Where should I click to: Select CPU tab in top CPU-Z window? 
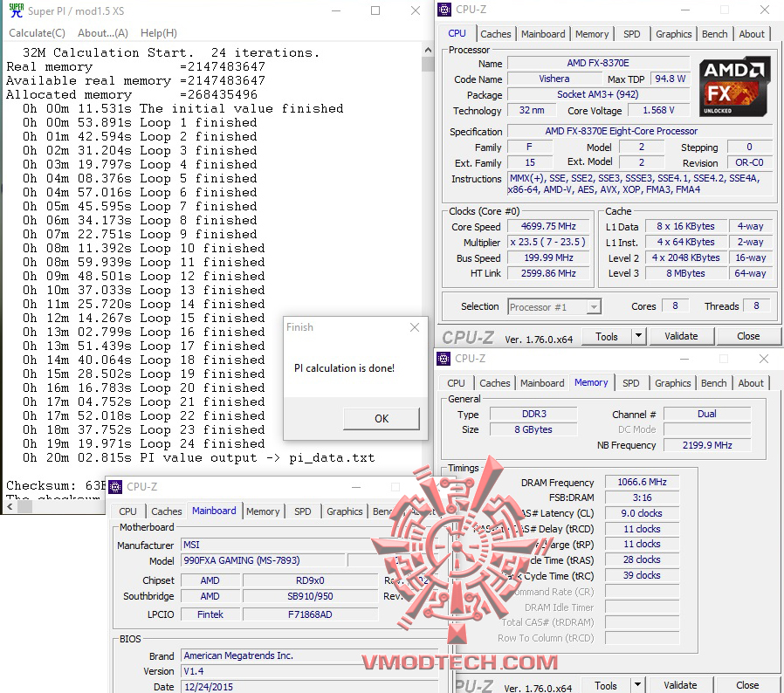[457, 33]
